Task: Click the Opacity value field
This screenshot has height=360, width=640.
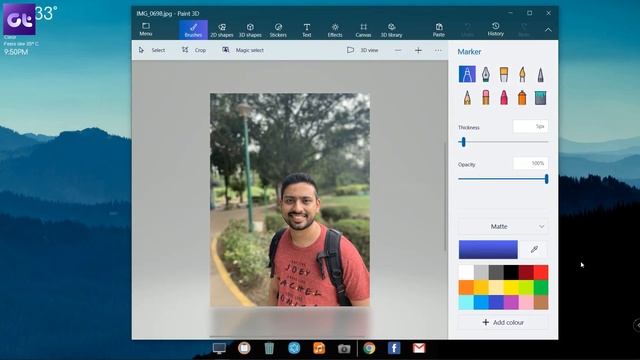Action: (x=530, y=163)
